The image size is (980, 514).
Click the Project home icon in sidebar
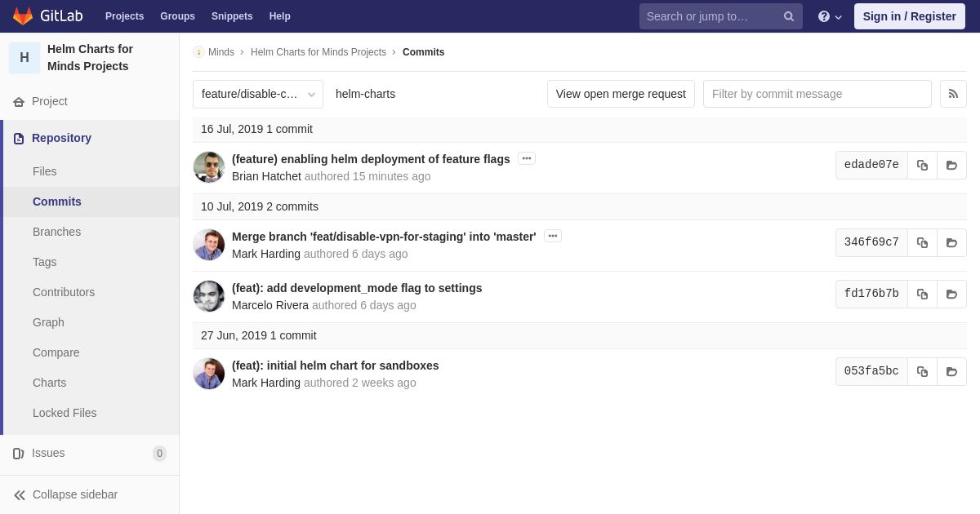tap(19, 101)
